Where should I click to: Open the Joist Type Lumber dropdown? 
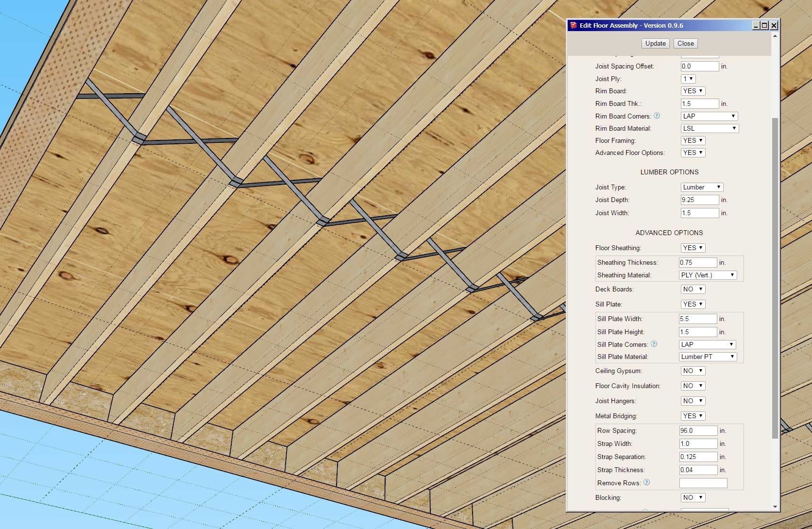pyautogui.click(x=702, y=187)
